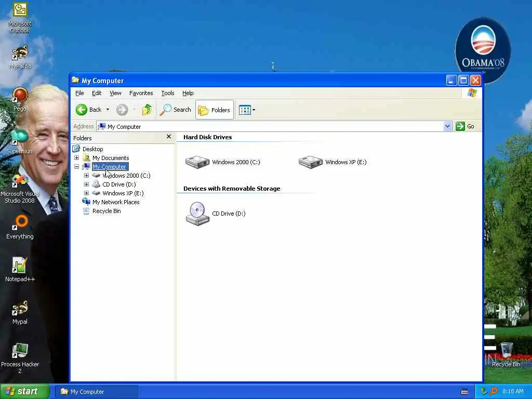The image size is (532, 399).
Task: Maximize the My Computer window
Action: click(463, 81)
